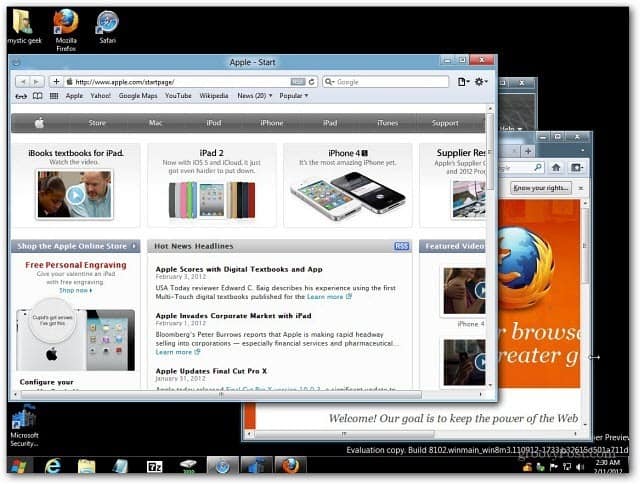The height and width of the screenshot is (484, 640).
Task: Open 7-Zip from the taskbar
Action: [x=154, y=466]
